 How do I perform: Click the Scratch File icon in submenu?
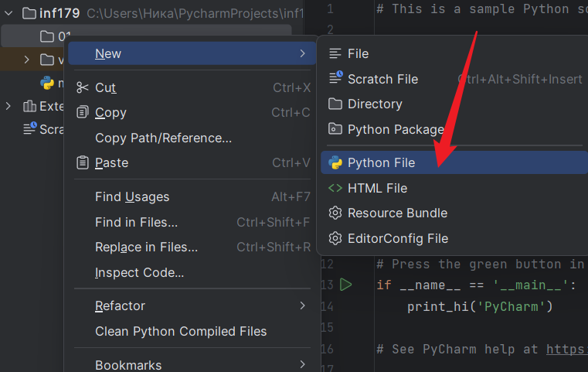point(335,79)
